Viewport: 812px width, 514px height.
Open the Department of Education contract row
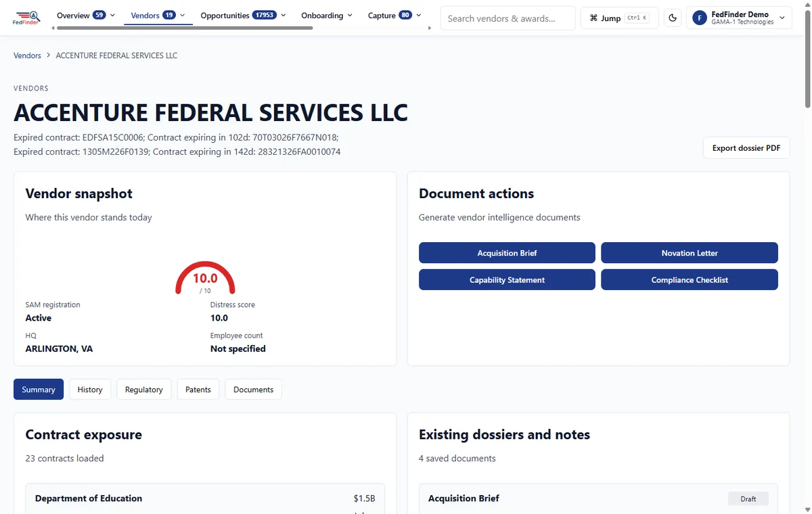click(205, 498)
